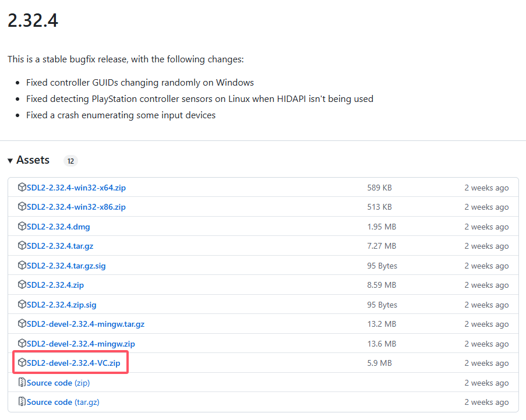Click the 2.32.4 release title
This screenshot has height=420, width=526.
tap(33, 20)
